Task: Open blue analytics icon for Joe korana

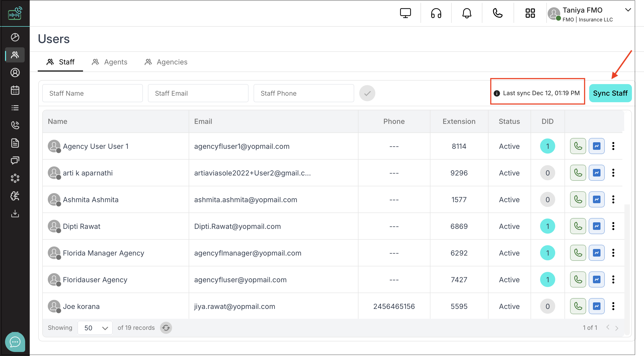Action: coord(596,306)
